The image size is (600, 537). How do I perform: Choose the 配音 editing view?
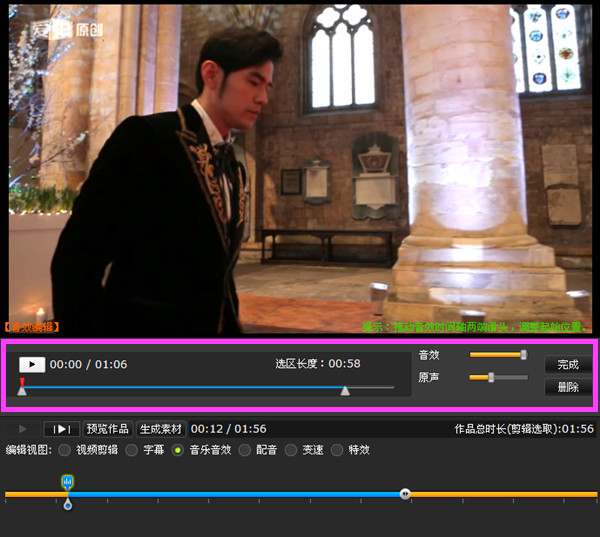pos(244,451)
